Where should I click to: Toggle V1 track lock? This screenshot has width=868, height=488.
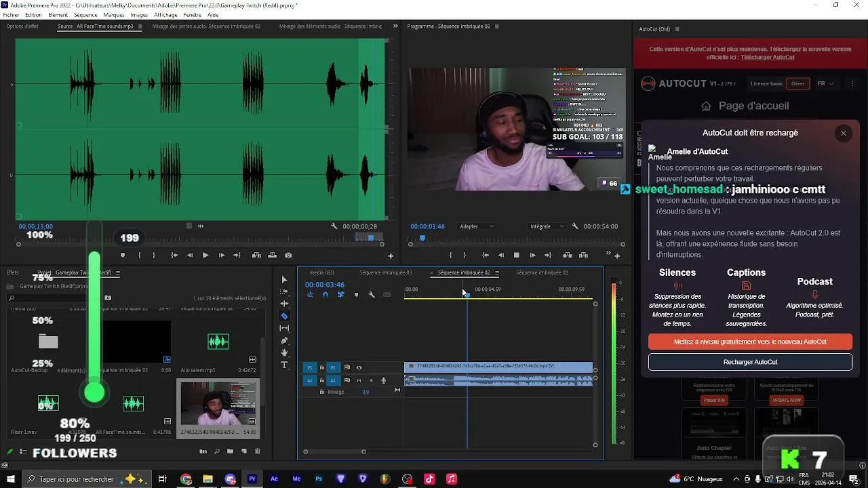coord(321,367)
